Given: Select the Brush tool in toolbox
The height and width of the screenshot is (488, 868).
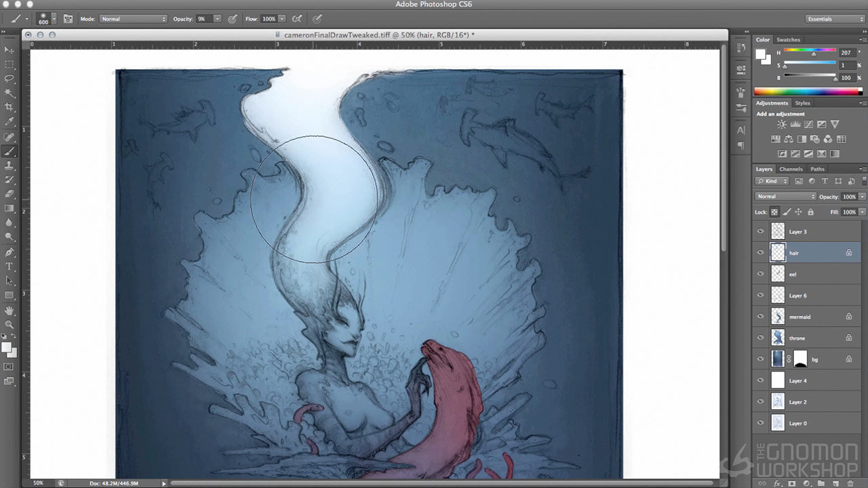Looking at the screenshot, I should click(9, 150).
